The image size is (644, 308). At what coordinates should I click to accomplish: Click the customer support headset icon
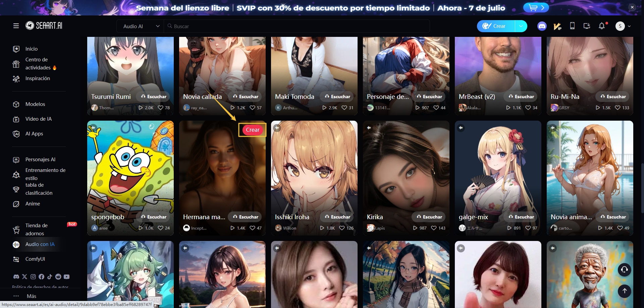[x=624, y=270]
